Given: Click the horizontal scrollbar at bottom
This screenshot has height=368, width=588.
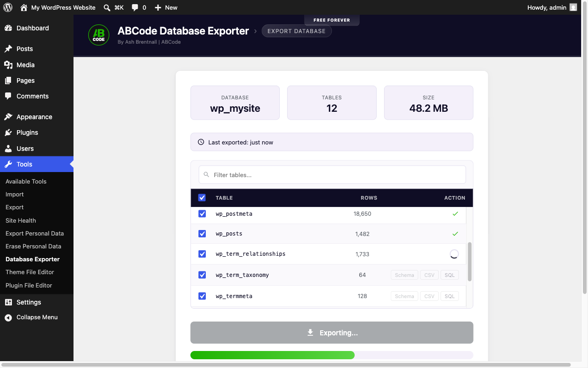Looking at the screenshot, I should click(x=285, y=365).
